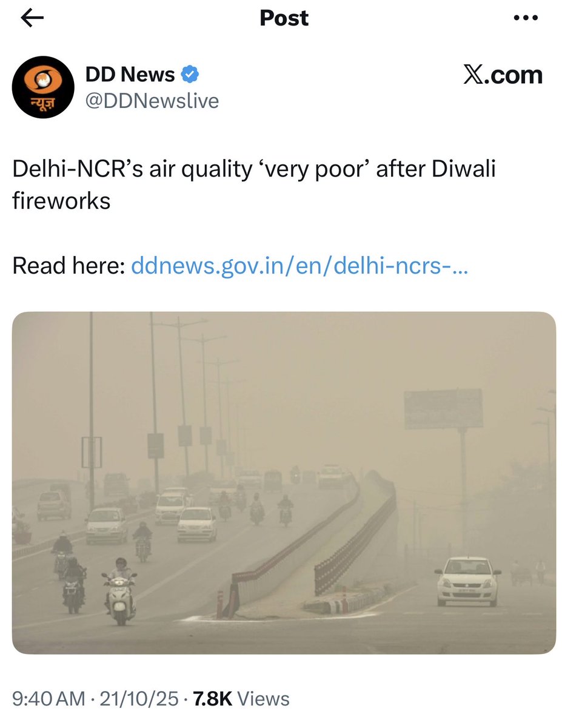
Task: Click the blue verified badge
Action: [x=190, y=75]
